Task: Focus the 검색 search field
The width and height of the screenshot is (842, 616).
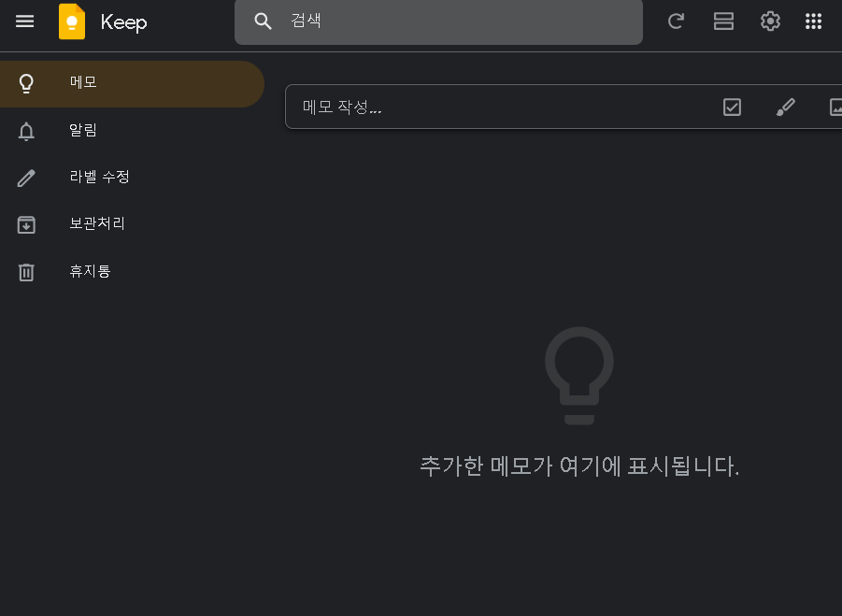Action: (x=438, y=21)
